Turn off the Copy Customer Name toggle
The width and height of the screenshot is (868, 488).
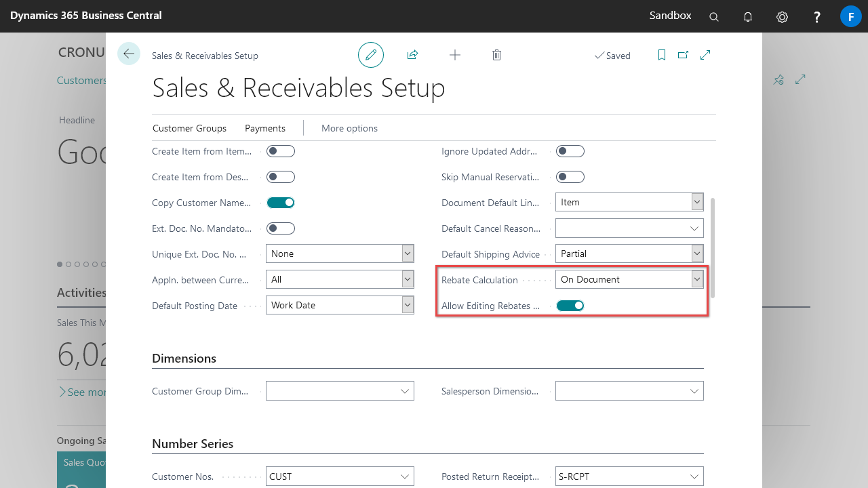281,203
